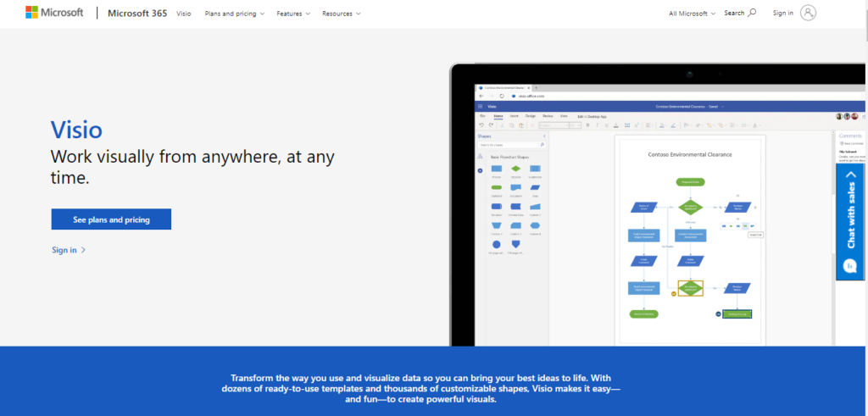The height and width of the screenshot is (416, 868).
Task: Open the Resources dropdown menu
Action: click(341, 14)
